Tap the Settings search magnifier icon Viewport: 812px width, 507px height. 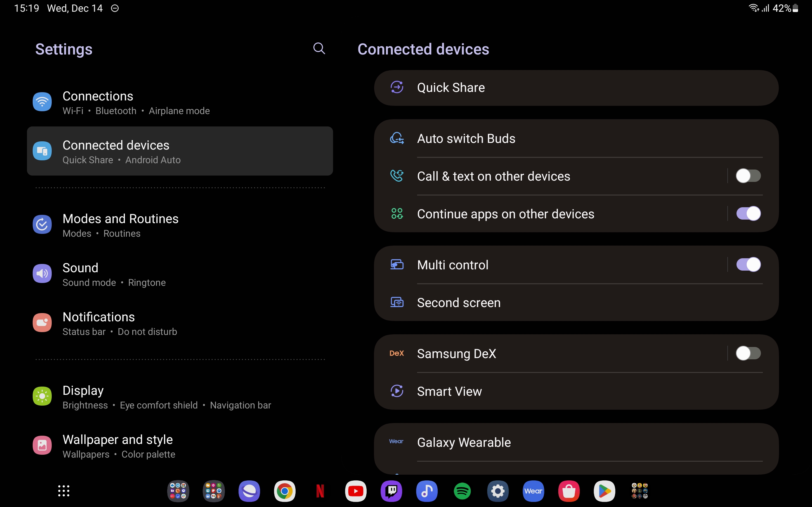point(319,48)
